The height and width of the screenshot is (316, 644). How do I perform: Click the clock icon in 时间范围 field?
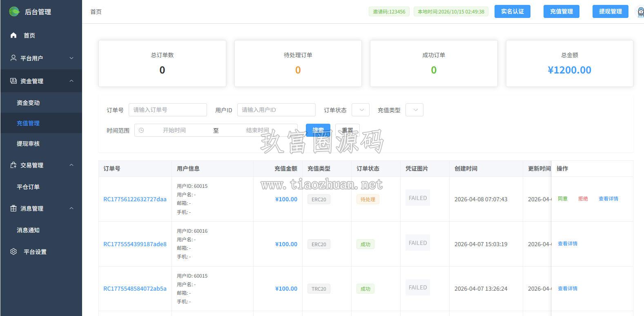(x=141, y=130)
